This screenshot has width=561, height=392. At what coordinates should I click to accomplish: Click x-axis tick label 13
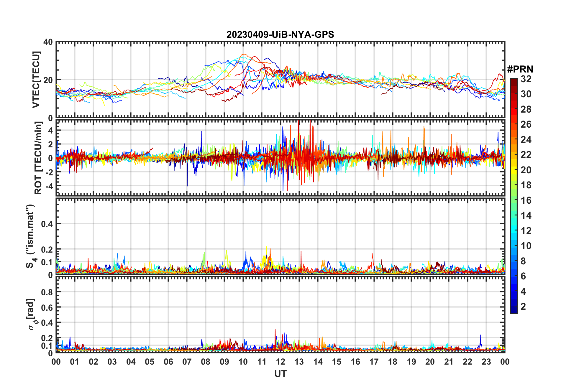[x=299, y=362]
